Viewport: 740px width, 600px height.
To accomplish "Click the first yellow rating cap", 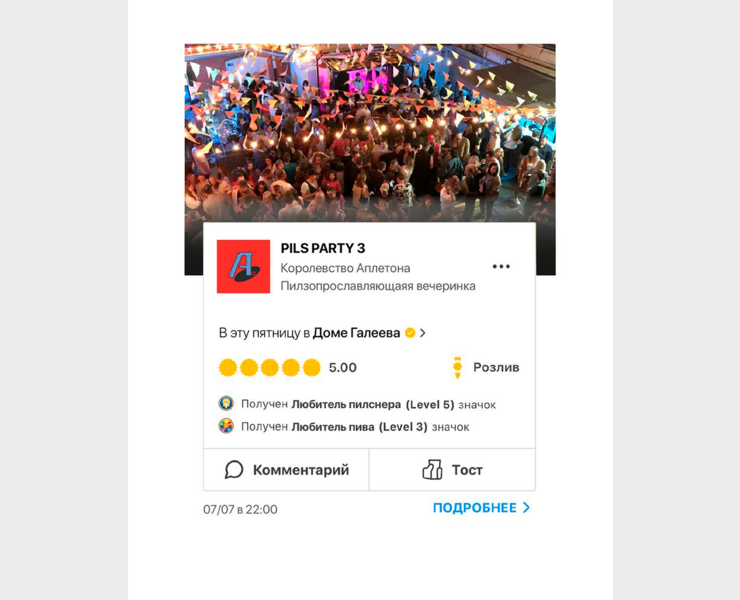I will point(228,367).
